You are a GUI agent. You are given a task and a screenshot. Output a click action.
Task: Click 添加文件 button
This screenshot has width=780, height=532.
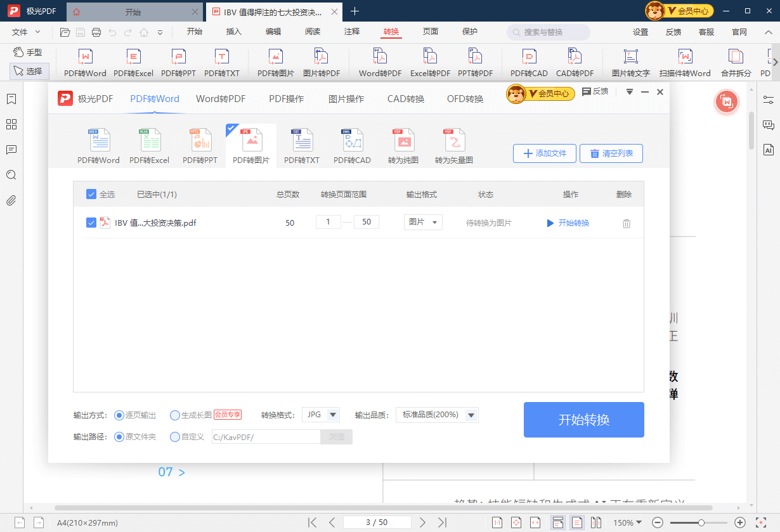tap(545, 153)
